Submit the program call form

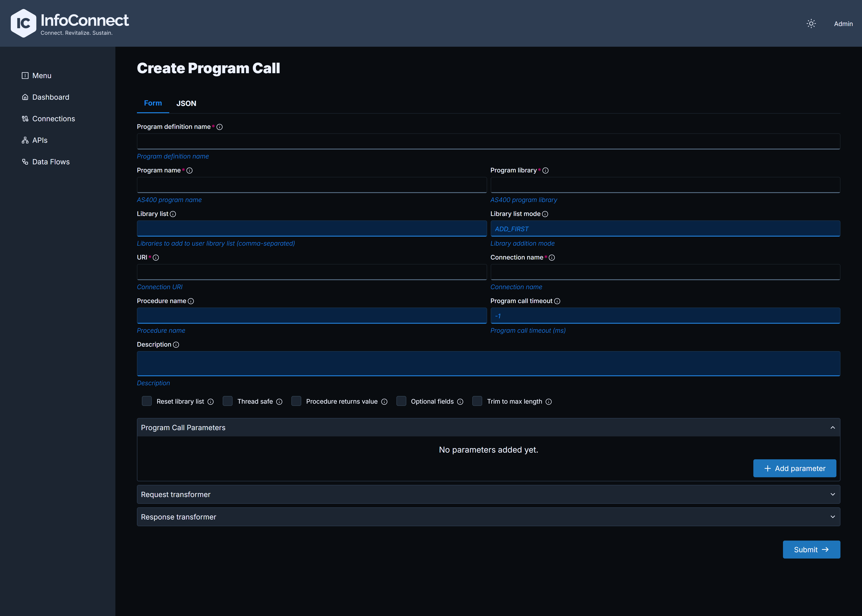point(811,550)
